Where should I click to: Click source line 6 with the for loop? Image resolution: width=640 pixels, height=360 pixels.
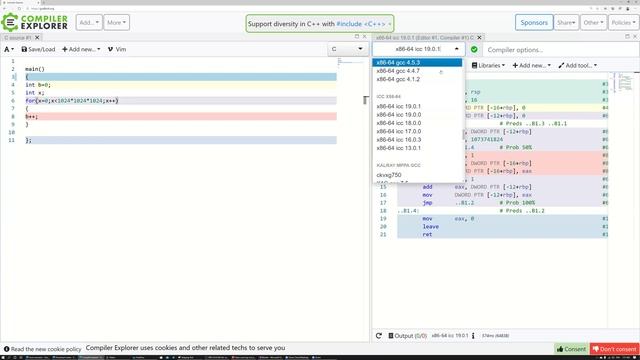pyautogui.click(x=181, y=101)
